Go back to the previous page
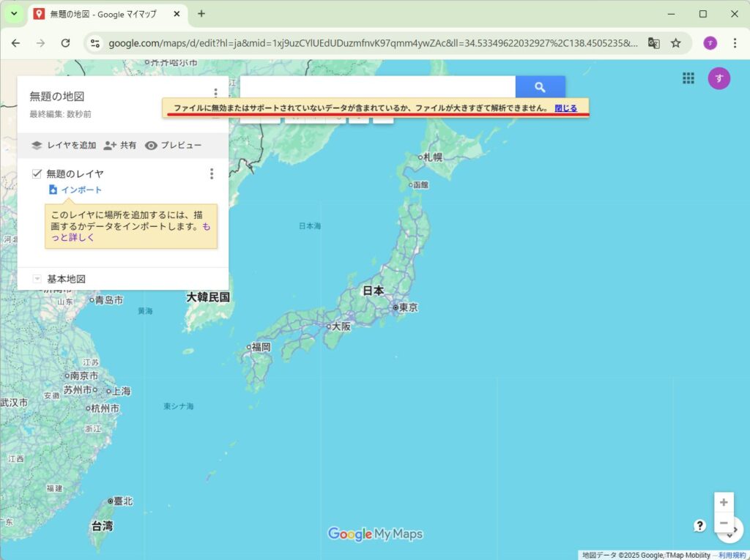750x560 pixels. pyautogui.click(x=16, y=43)
